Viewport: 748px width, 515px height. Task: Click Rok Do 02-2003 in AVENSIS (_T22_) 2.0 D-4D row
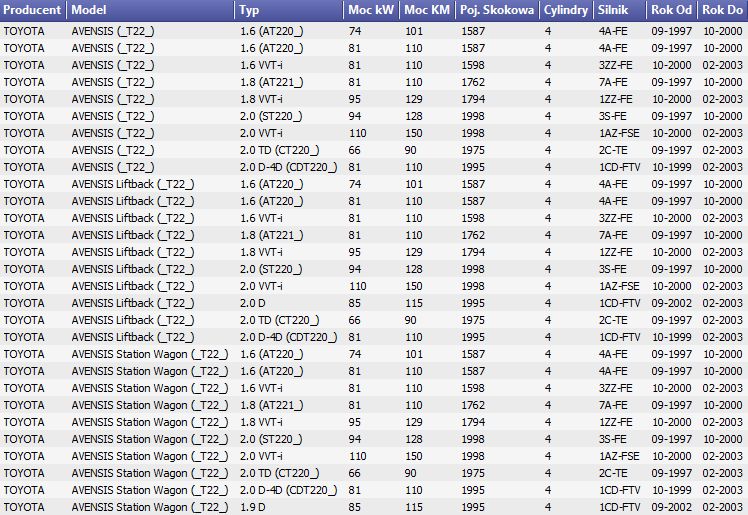pos(722,167)
